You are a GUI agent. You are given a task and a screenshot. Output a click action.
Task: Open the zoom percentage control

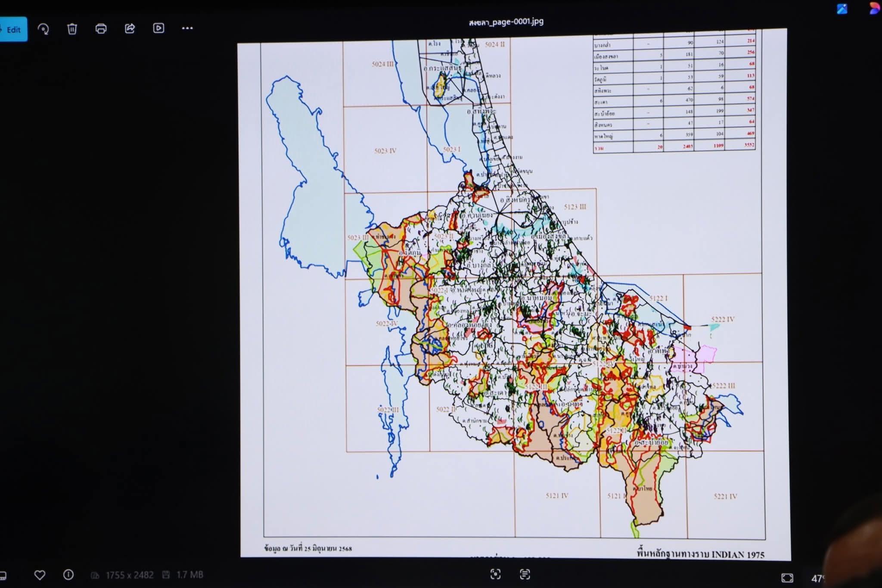point(817,579)
